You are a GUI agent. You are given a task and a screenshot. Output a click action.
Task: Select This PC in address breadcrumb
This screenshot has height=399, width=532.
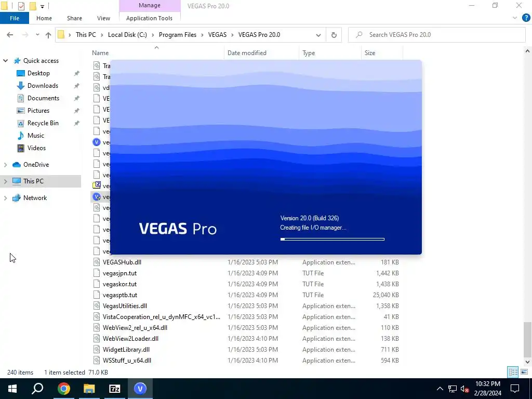pyautogui.click(x=86, y=35)
